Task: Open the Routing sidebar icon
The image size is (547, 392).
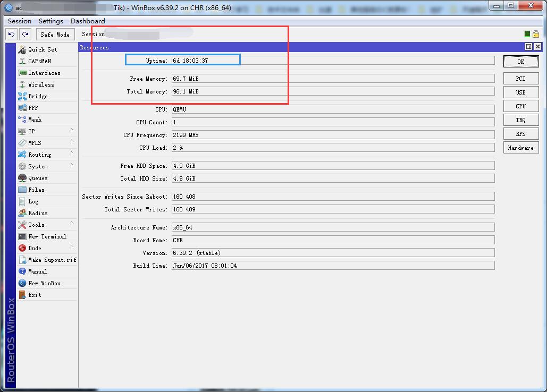Action: (x=22, y=155)
